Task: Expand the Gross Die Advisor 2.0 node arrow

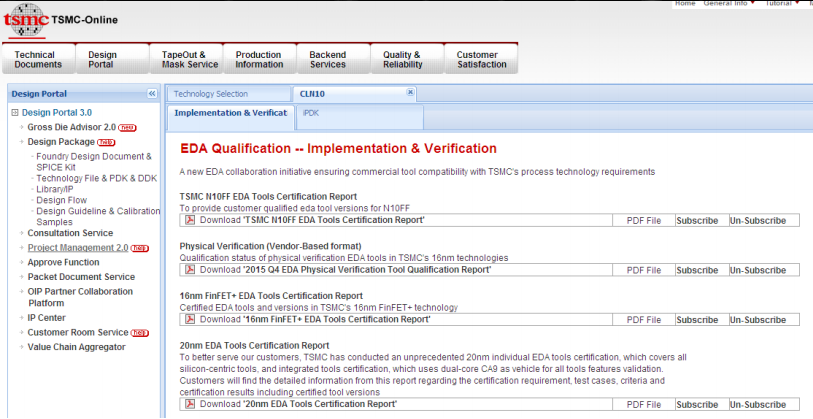Action: tap(22, 127)
